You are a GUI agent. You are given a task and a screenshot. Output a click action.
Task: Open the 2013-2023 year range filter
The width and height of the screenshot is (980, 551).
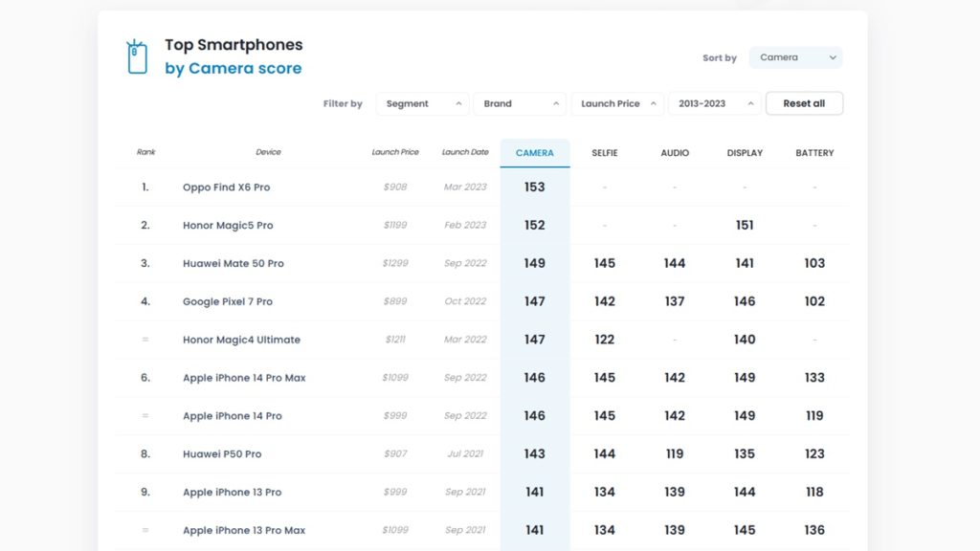tap(715, 103)
